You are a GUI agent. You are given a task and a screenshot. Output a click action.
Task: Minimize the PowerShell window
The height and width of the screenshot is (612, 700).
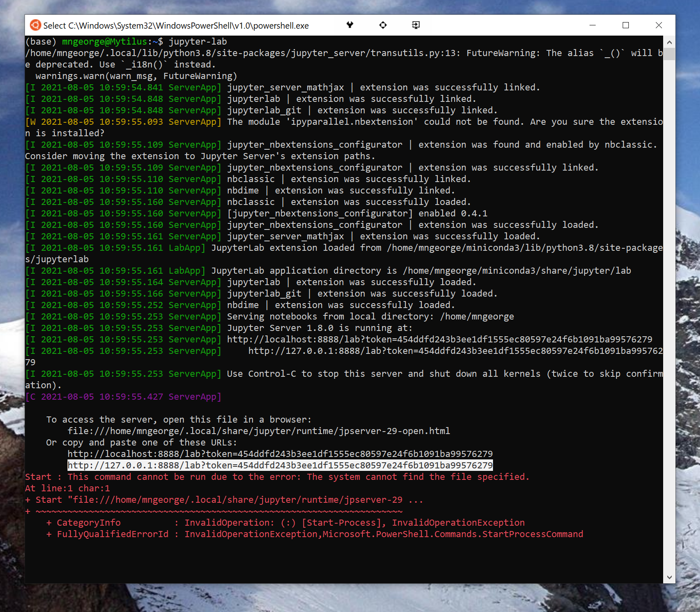pos(592,25)
